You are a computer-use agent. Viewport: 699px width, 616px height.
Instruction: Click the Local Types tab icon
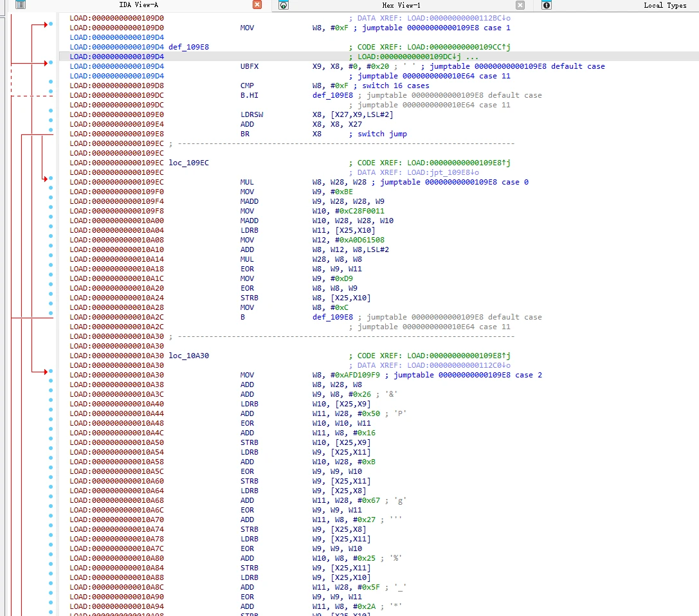tap(547, 5)
